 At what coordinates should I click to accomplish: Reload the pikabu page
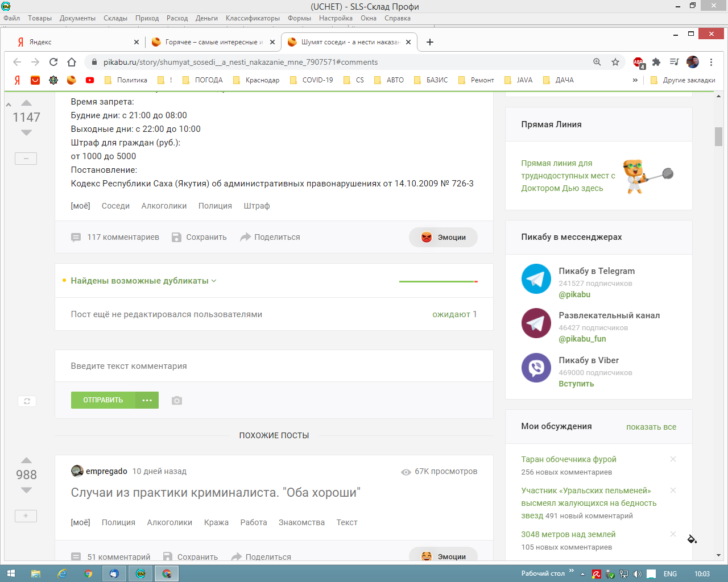pos(53,62)
